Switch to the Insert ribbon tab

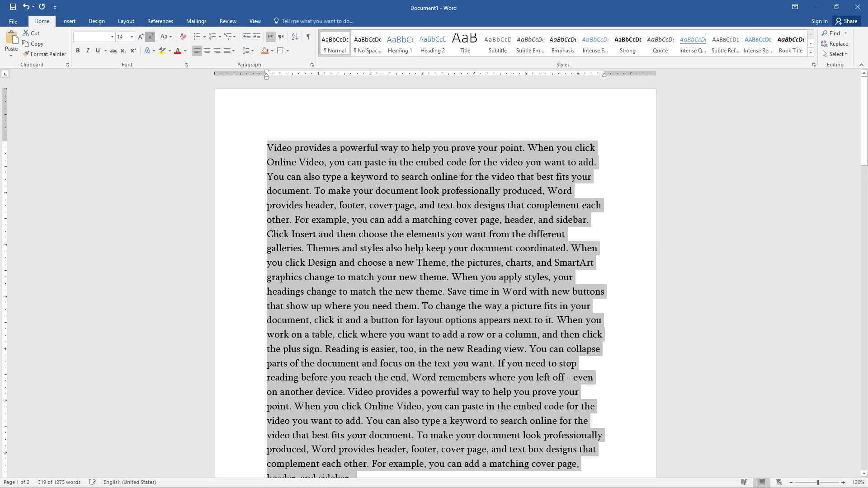tap(69, 21)
